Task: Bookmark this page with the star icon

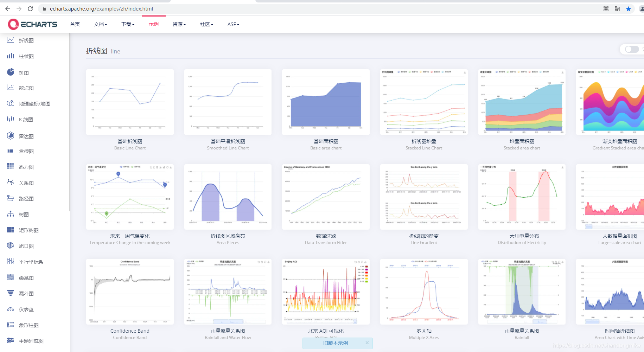Action: [x=629, y=9]
